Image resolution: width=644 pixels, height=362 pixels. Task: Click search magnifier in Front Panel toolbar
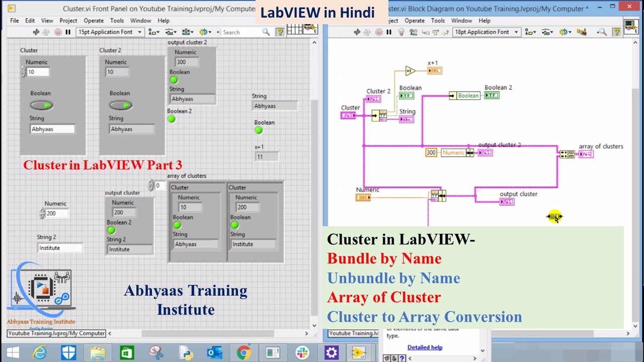click(266, 32)
